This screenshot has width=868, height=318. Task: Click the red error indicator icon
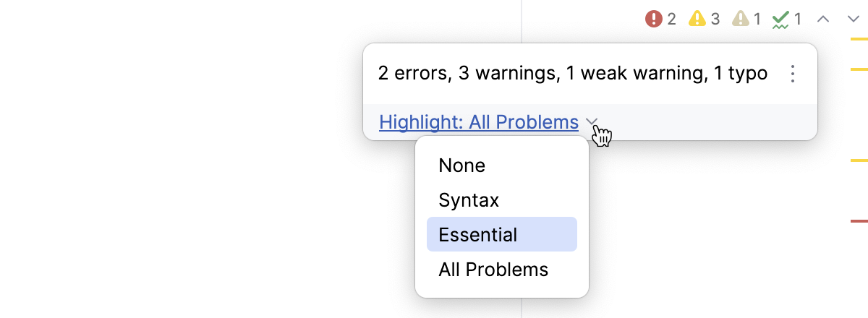[654, 19]
